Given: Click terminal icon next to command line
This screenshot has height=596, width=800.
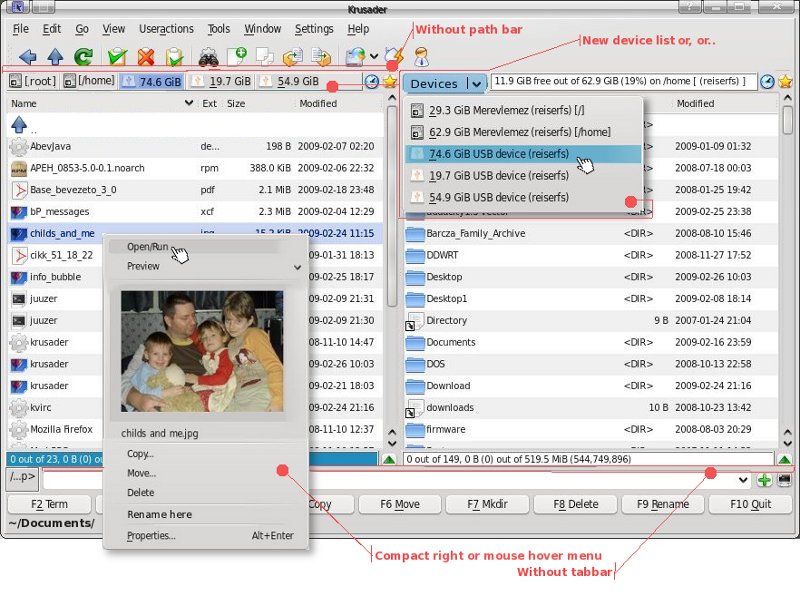Looking at the screenshot, I should click(x=784, y=480).
